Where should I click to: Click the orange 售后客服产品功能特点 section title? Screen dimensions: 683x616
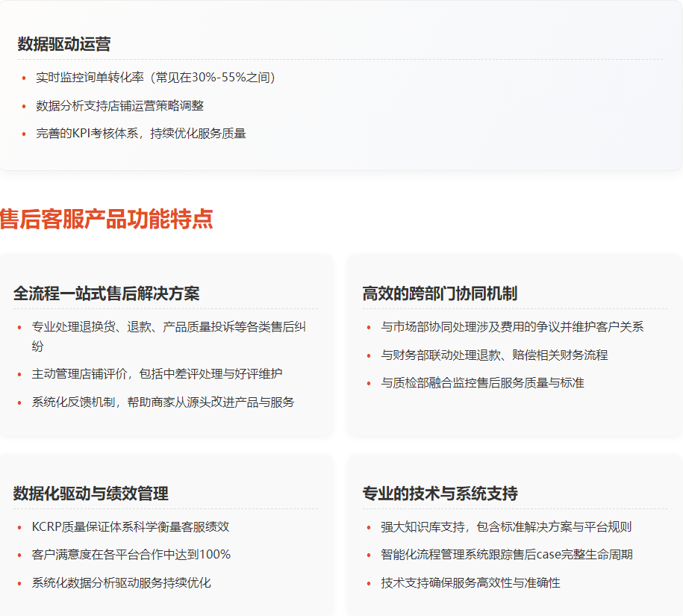click(107, 219)
